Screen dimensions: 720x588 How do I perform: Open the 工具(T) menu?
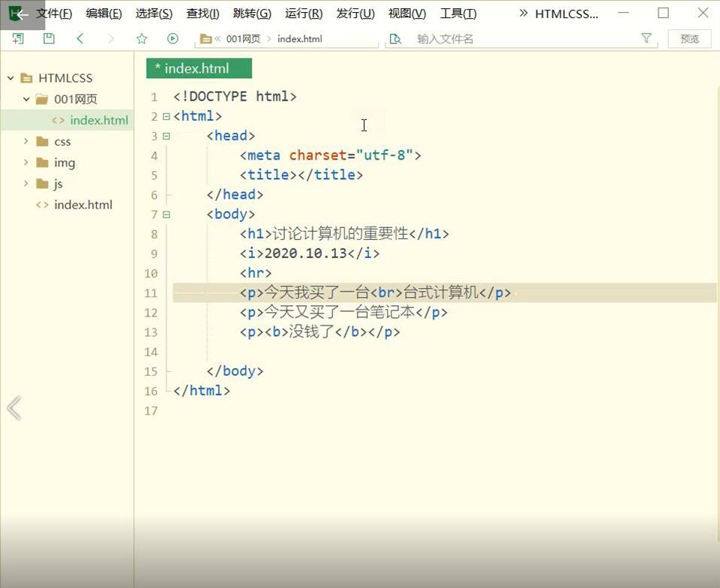(x=458, y=13)
